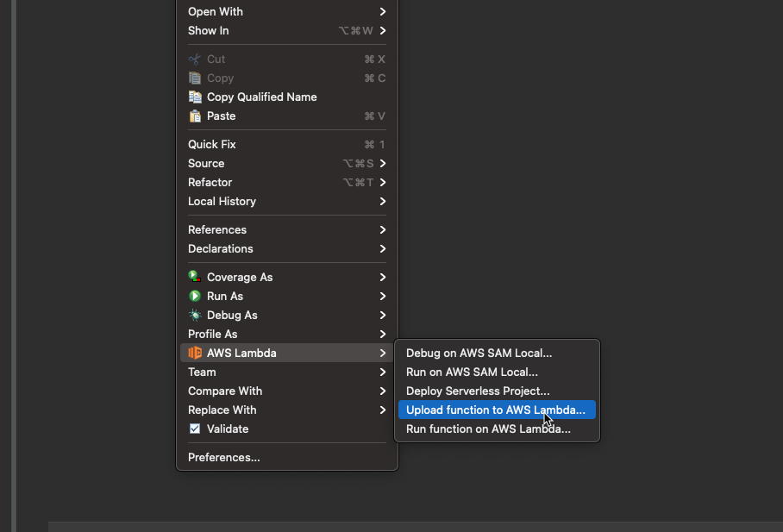Open the Local History menu entry
783x532 pixels.
pos(287,201)
